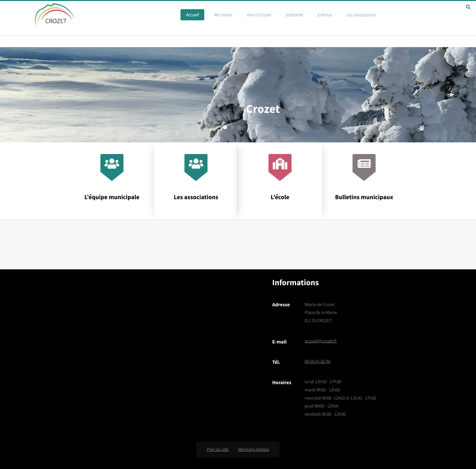This screenshot has width=476, height=469.
Task: Click the 'vendredi 8h00 - 12h00' hours line
Action: pos(325,414)
